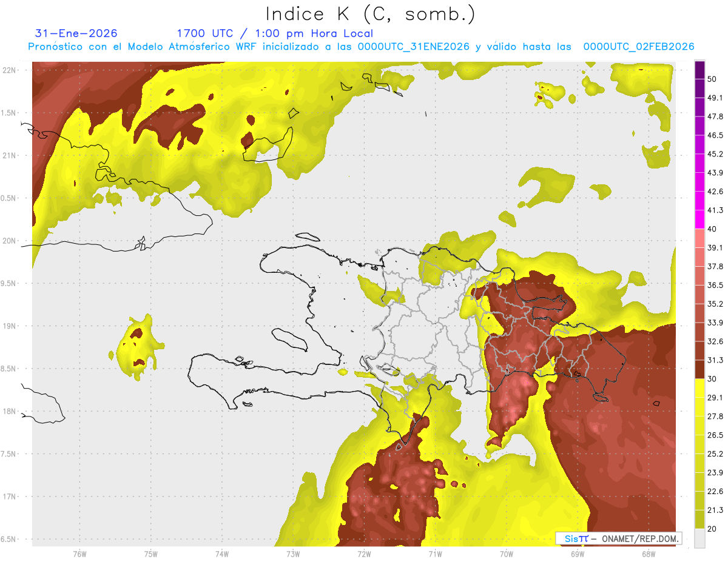Click the colorbar value '41.3'
Viewport: 728px width, 562px height.
tap(715, 210)
